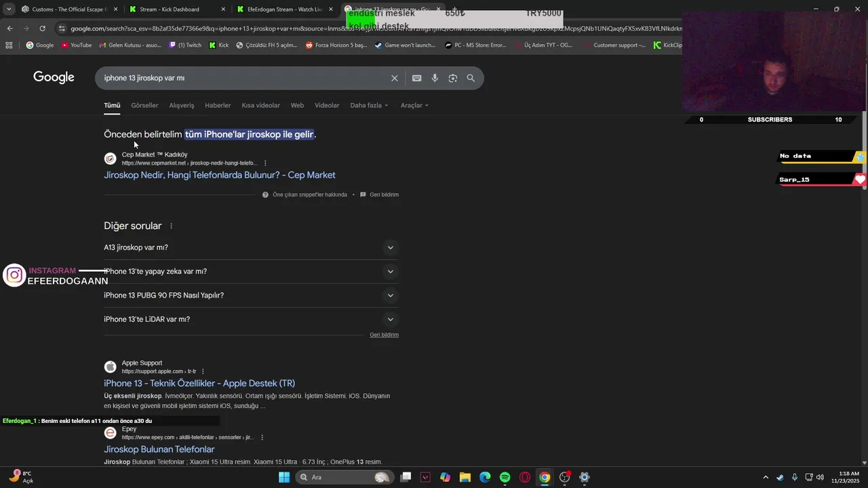This screenshot has height=488, width=868.
Task: Switch to the Videolar tab
Action: tap(327, 106)
